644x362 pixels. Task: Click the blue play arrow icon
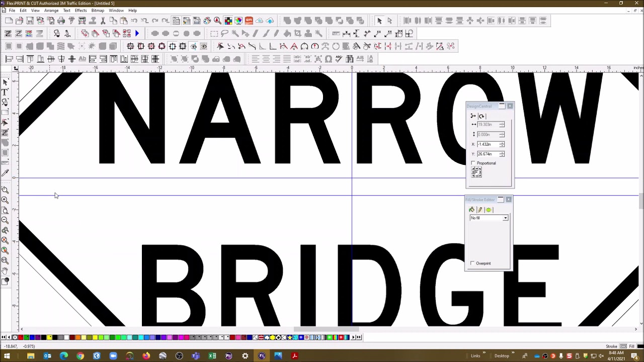[137, 33]
